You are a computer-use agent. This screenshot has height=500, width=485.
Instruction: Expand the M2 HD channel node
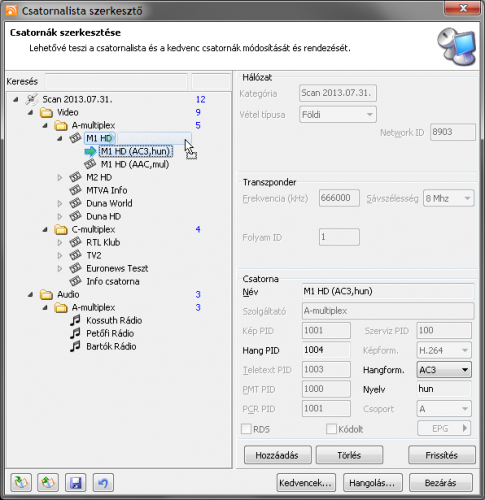[x=60, y=177]
